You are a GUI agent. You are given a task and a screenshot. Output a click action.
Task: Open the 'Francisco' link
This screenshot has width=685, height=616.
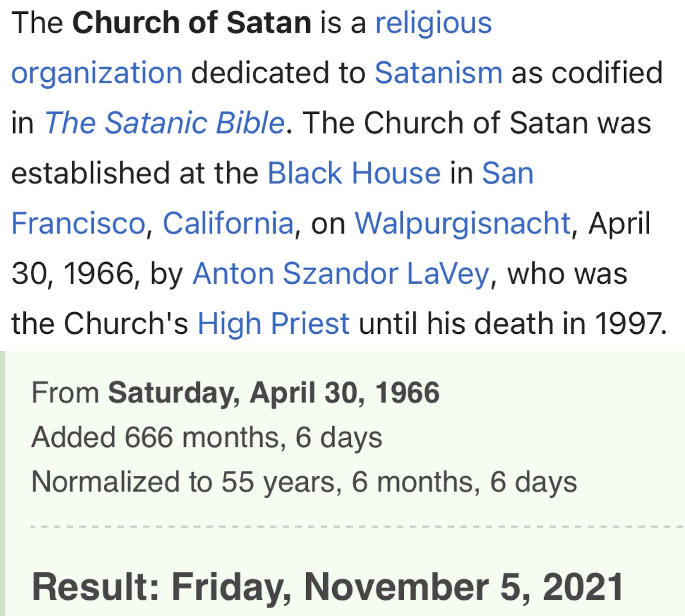tap(78, 223)
